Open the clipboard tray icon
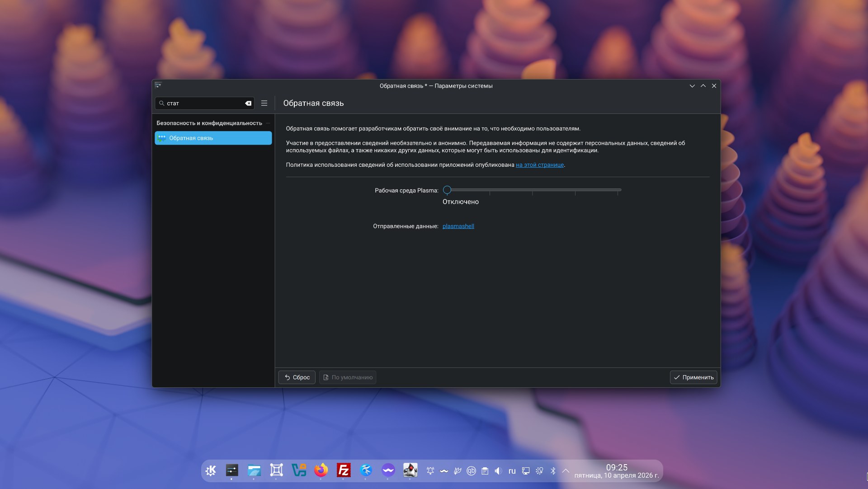Screen dimensions: 868x489 tap(485, 471)
